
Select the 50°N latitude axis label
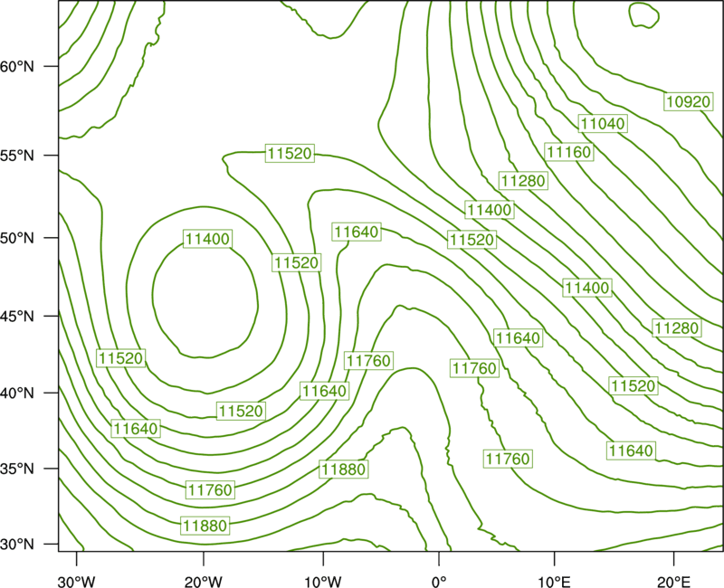click(17, 238)
